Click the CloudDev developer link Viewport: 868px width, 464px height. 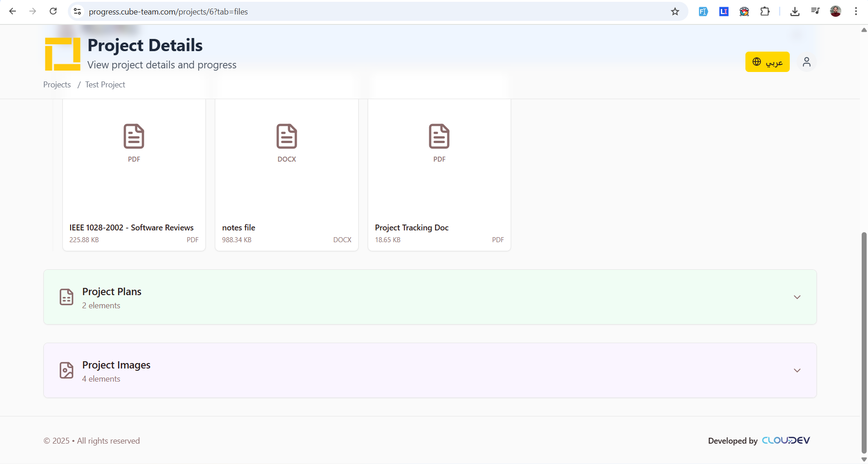(x=786, y=440)
